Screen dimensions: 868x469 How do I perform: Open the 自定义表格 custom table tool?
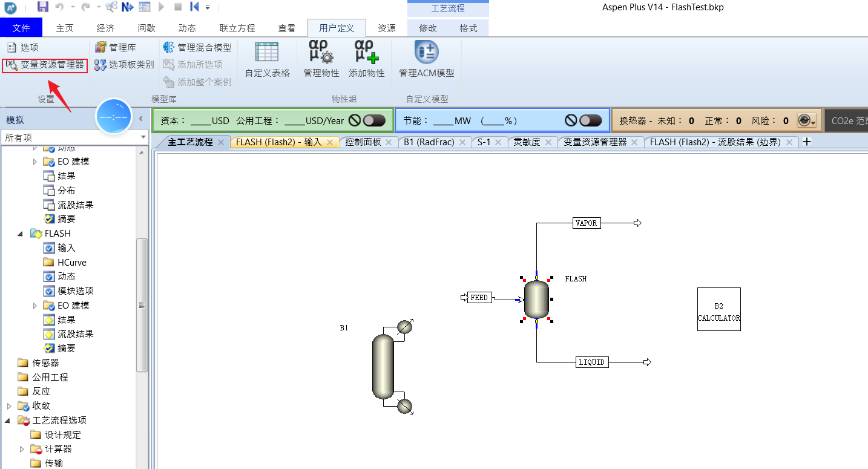[x=267, y=60]
